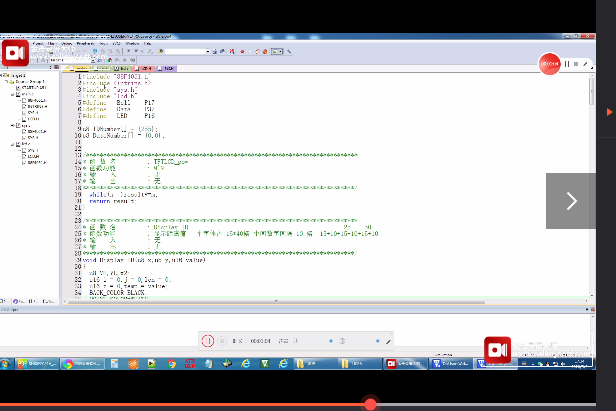
Task: Click the Disable All Breakpoints icon
Action: 257,51
